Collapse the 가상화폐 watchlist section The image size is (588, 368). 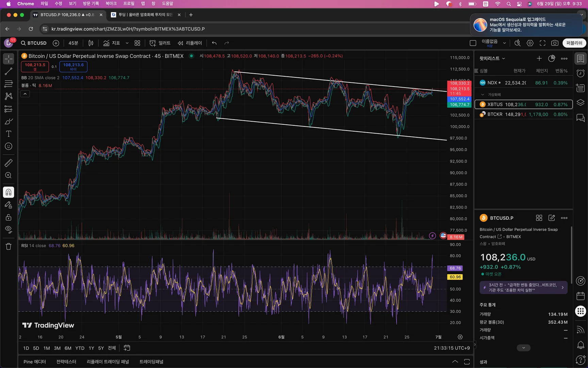(483, 94)
